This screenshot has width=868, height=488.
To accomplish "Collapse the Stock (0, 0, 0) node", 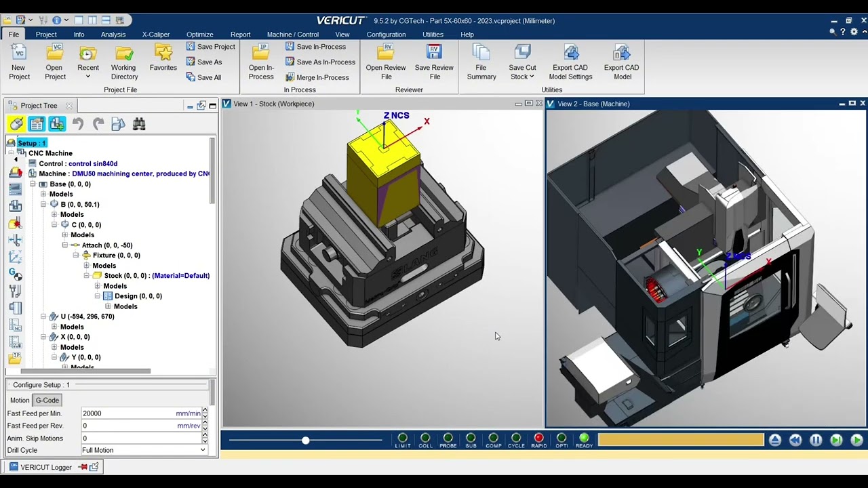I will point(87,276).
